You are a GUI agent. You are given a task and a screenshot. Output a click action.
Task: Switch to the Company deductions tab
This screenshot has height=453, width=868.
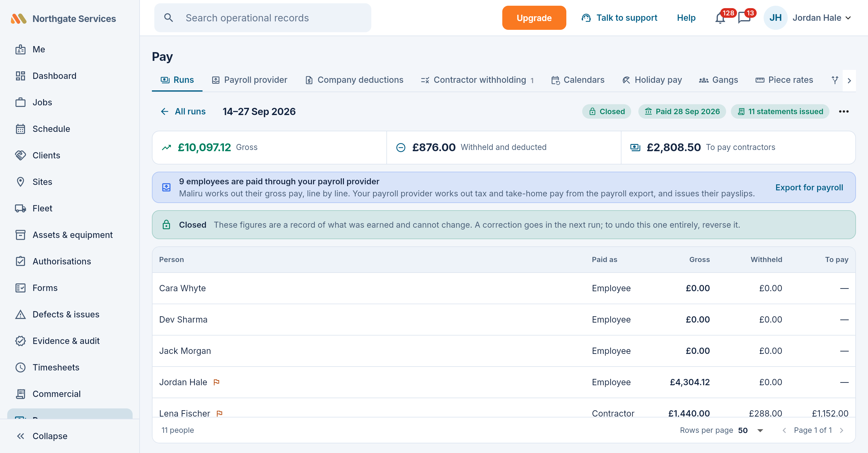tap(354, 80)
